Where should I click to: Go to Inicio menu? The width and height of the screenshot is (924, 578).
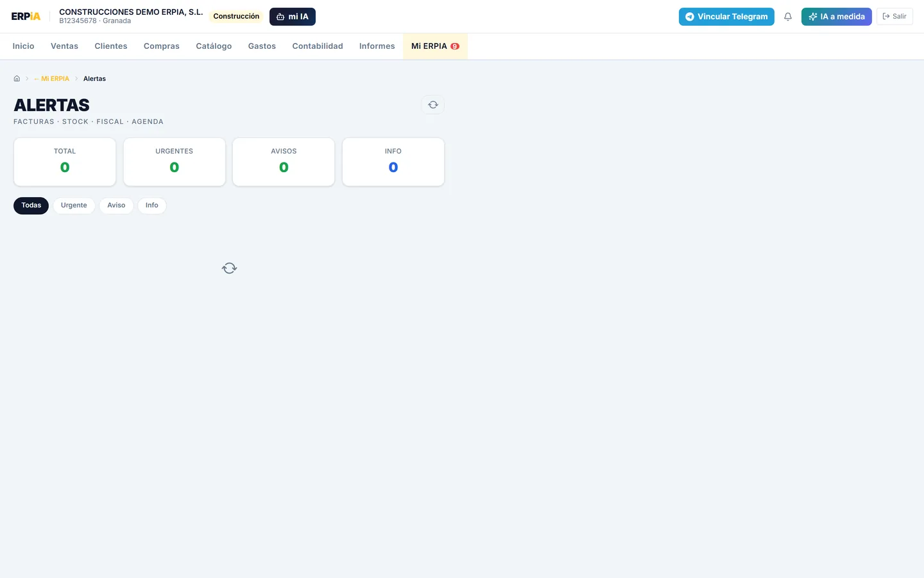click(24, 46)
